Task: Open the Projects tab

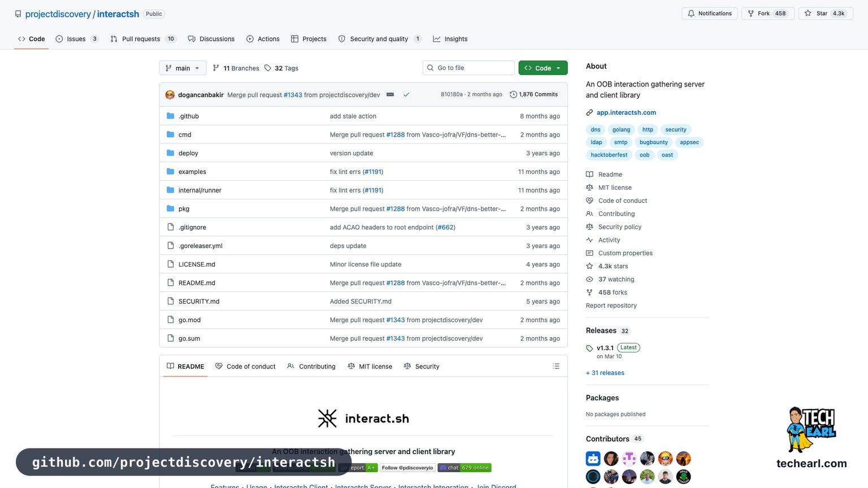Action: 309,39
